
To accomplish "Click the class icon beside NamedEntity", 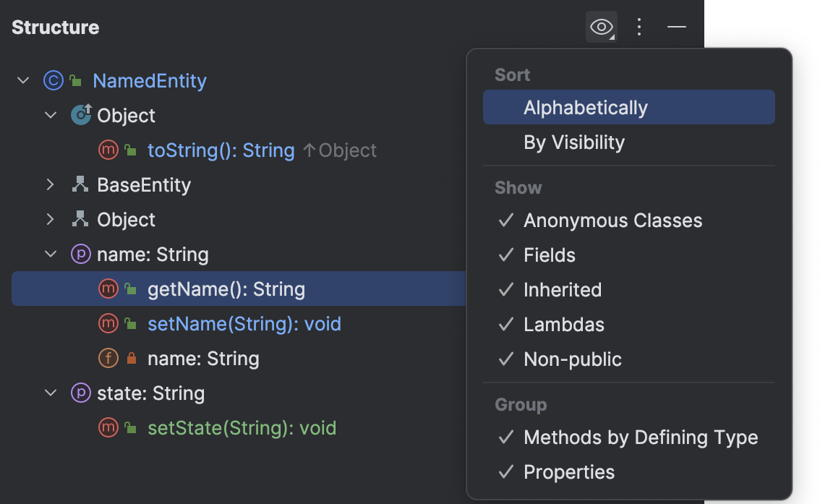I will [52, 80].
